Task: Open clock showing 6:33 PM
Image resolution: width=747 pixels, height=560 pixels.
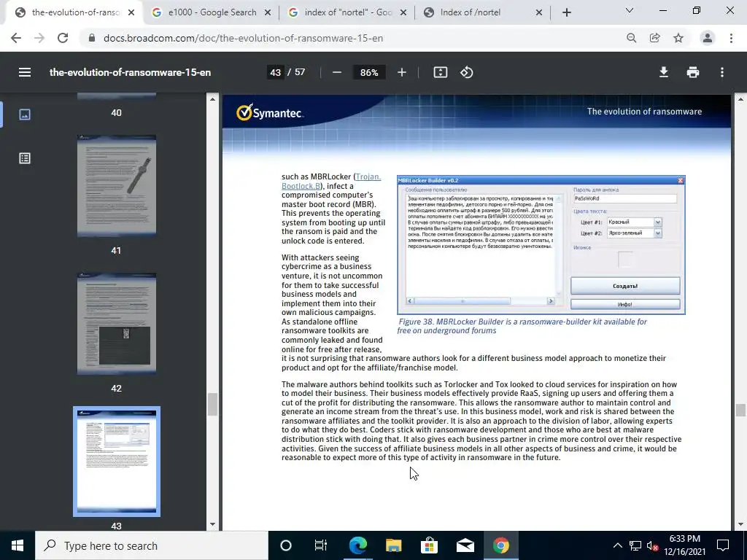Action: (684, 545)
